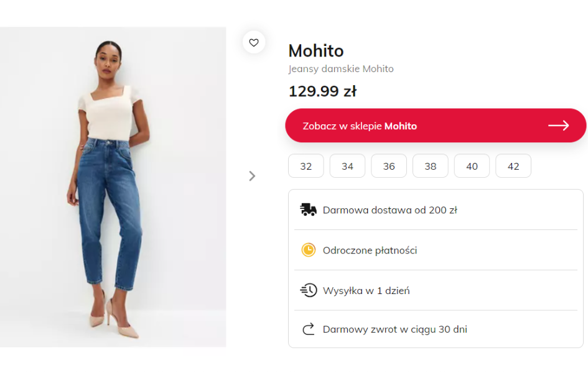Pick size 42
Viewport: 588px width, 373px height.
pos(513,166)
